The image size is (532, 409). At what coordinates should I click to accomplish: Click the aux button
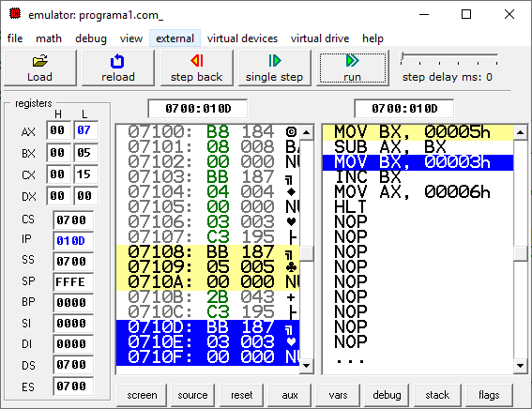point(290,395)
